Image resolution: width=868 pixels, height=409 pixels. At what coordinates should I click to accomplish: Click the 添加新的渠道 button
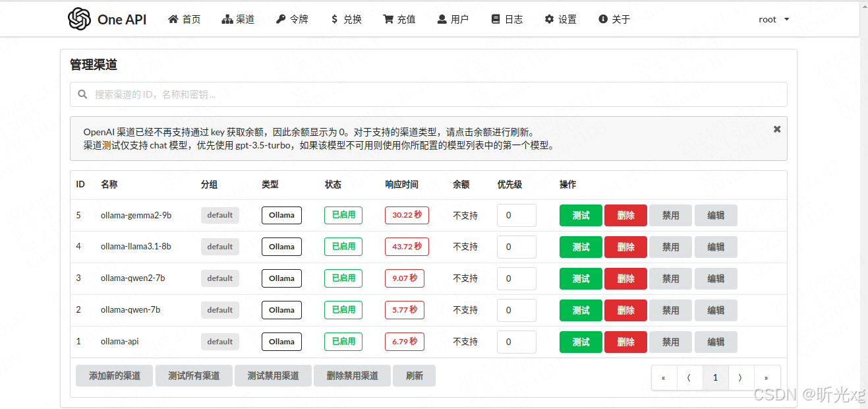(x=113, y=375)
